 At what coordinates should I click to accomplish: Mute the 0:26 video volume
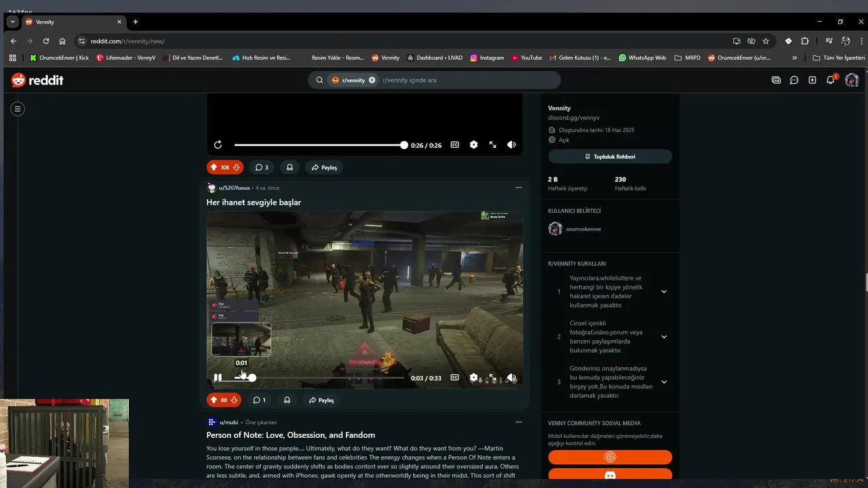click(x=511, y=145)
